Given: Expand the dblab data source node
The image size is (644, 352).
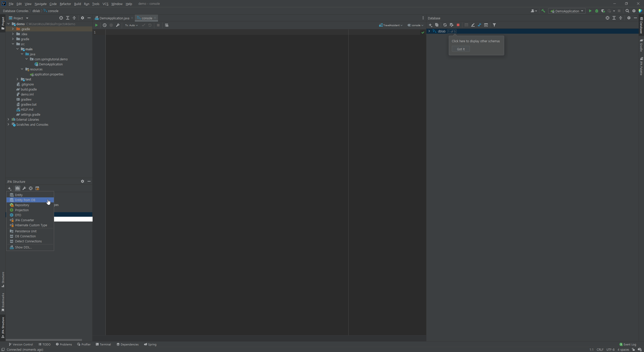Looking at the screenshot, I should pos(429,31).
